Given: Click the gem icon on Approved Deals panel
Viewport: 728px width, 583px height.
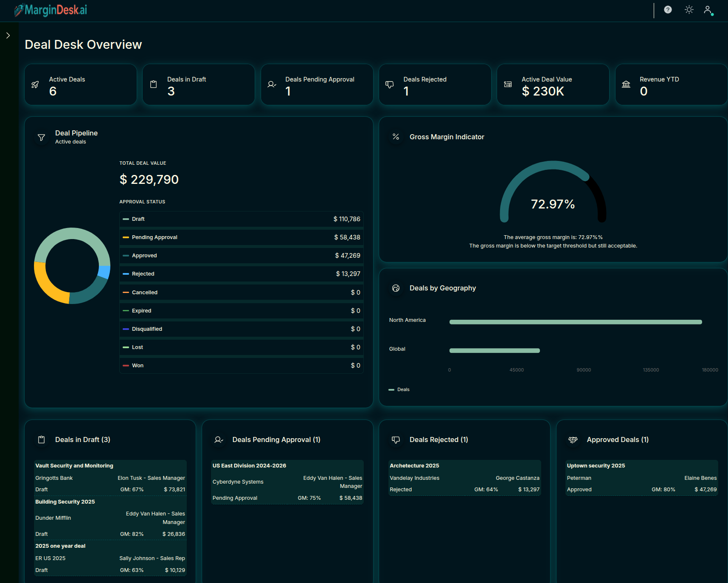Looking at the screenshot, I should tap(573, 440).
